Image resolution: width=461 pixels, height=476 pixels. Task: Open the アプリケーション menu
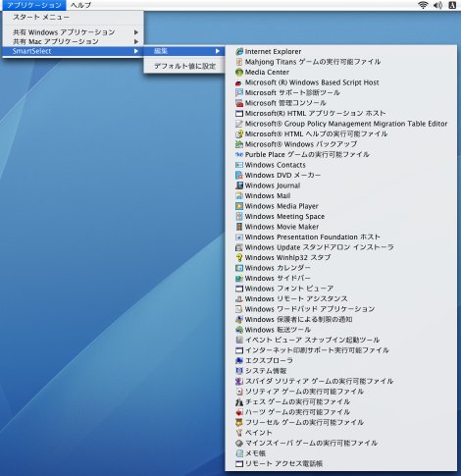click(x=34, y=5)
